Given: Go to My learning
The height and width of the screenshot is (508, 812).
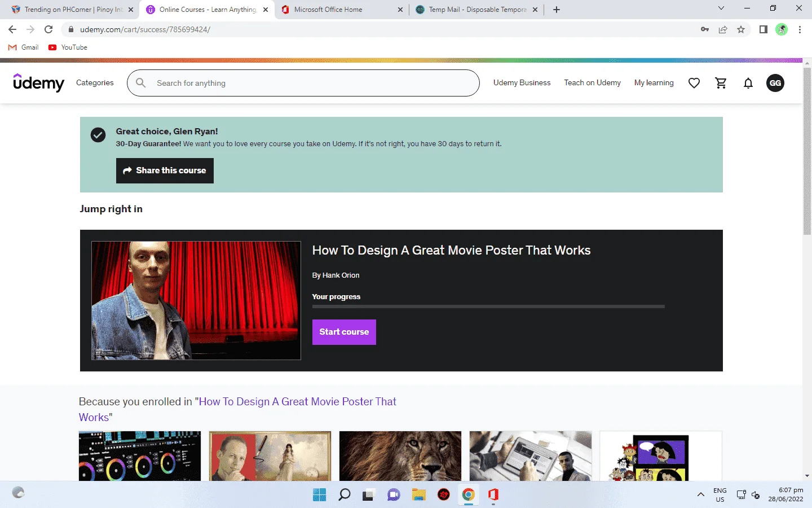Looking at the screenshot, I should pos(654,83).
